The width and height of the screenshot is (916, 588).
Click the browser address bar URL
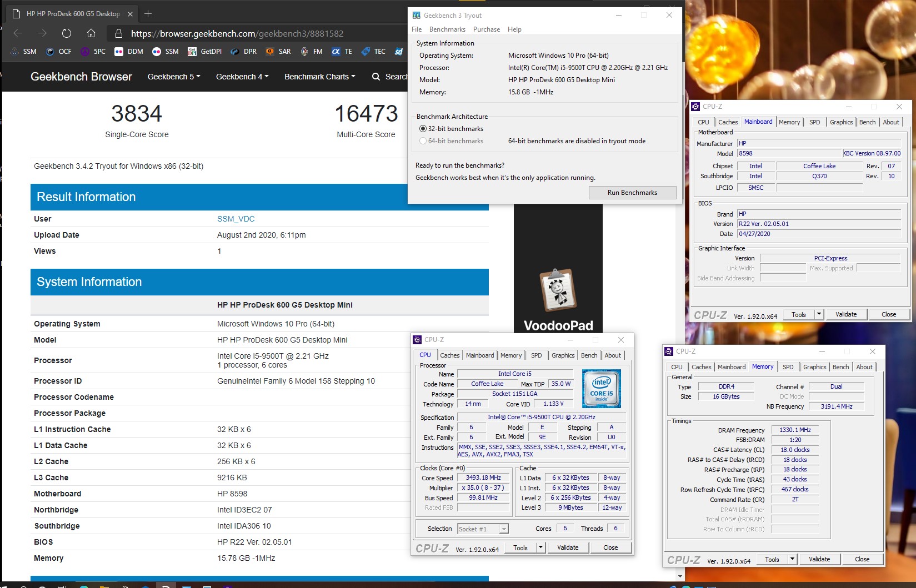click(237, 33)
